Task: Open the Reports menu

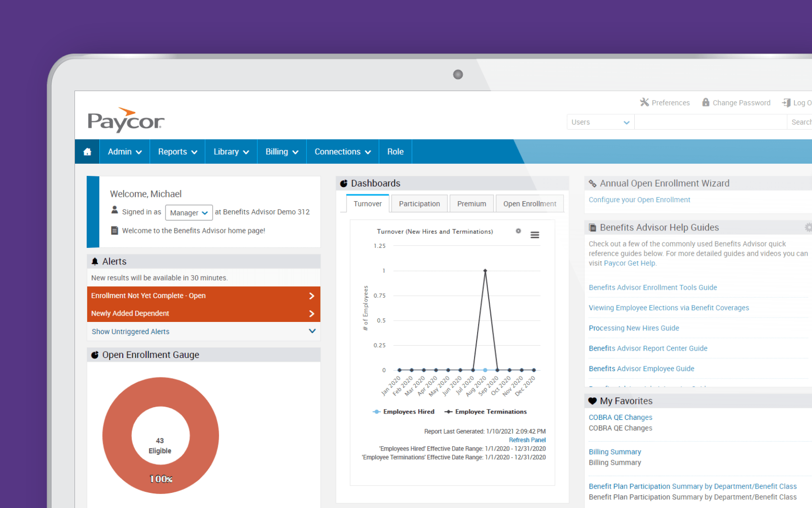Action: [178, 152]
